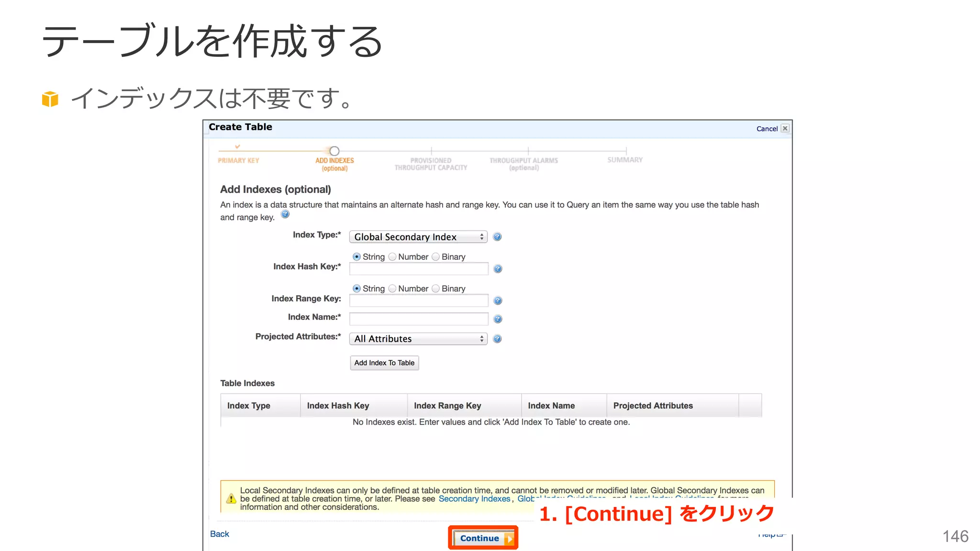This screenshot has width=980, height=551.
Task: Click the Index Name column header
Action: pos(564,406)
